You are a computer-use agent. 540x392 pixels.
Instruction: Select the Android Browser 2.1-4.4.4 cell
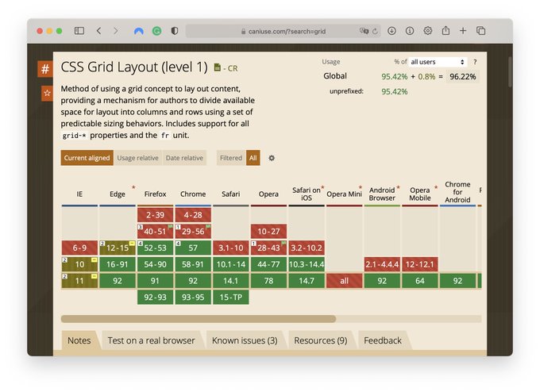pos(382,264)
